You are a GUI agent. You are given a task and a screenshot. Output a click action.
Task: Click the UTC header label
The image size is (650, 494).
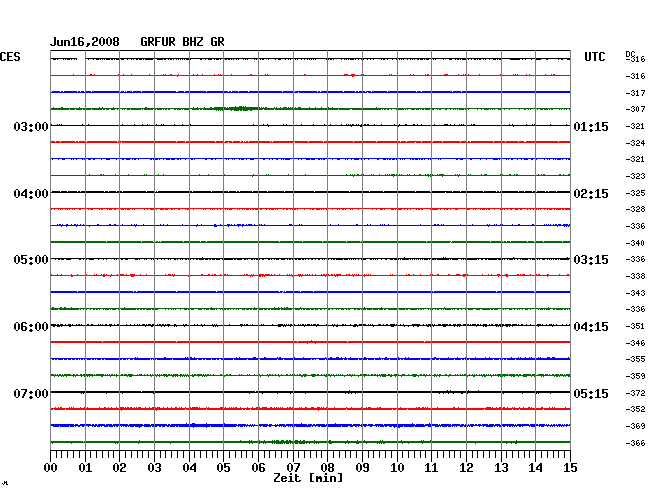pyautogui.click(x=594, y=57)
